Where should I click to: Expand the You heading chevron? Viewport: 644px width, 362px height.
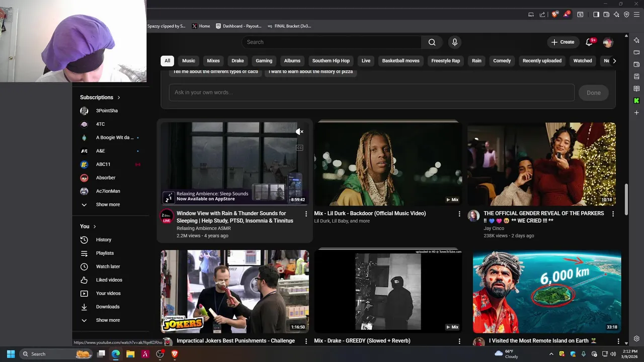(x=94, y=227)
